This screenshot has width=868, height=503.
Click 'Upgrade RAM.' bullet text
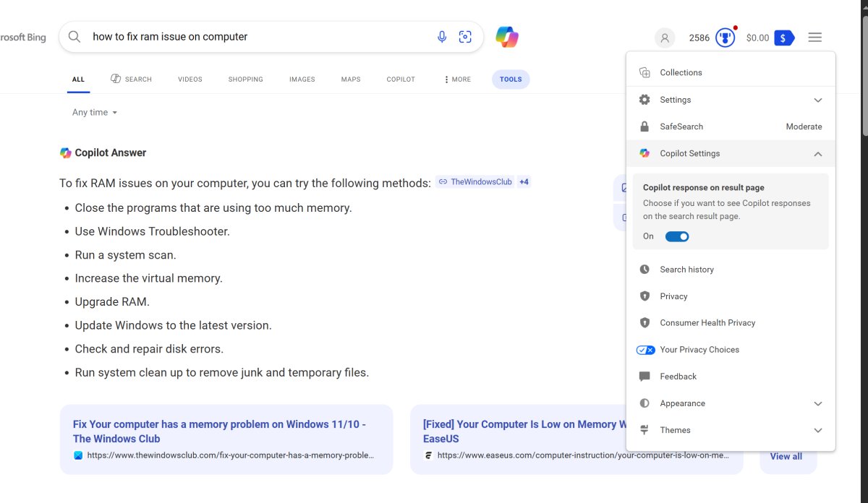click(x=112, y=302)
